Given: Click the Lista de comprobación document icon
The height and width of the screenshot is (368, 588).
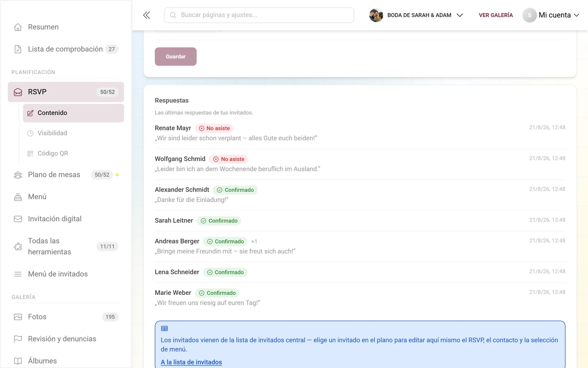Looking at the screenshot, I should click(18, 49).
